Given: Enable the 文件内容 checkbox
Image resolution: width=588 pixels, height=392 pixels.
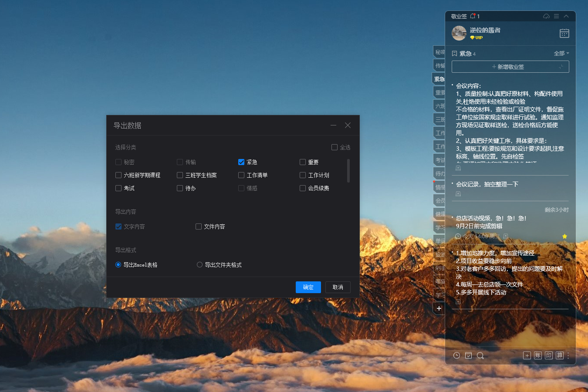Looking at the screenshot, I should (x=199, y=226).
